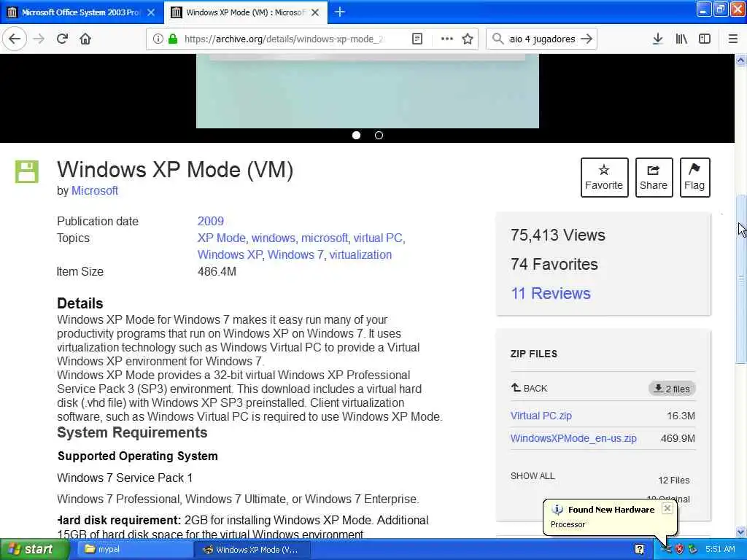
Task: Toggle reader view in the address bar
Action: tap(417, 39)
